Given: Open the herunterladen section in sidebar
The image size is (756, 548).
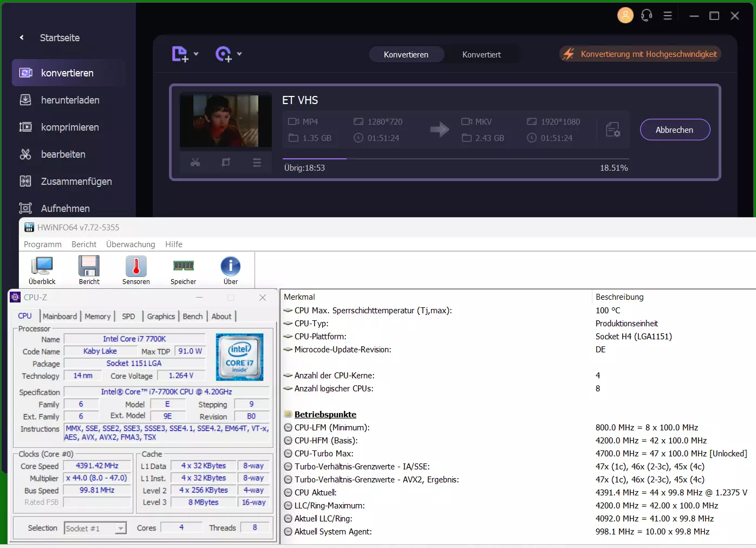Looking at the screenshot, I should [69, 100].
